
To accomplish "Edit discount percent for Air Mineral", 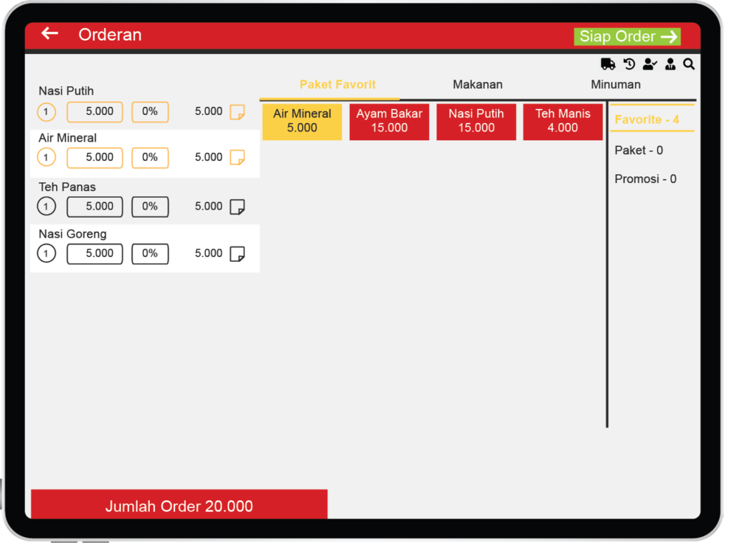I will (x=150, y=157).
